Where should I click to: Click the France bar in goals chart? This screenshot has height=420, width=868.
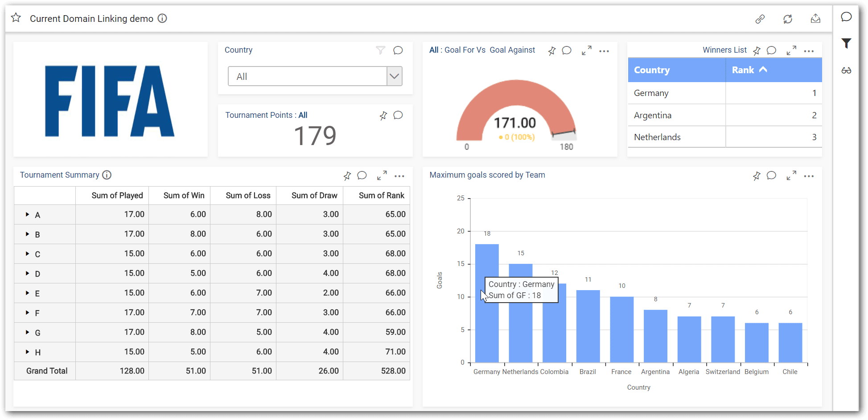(x=622, y=329)
